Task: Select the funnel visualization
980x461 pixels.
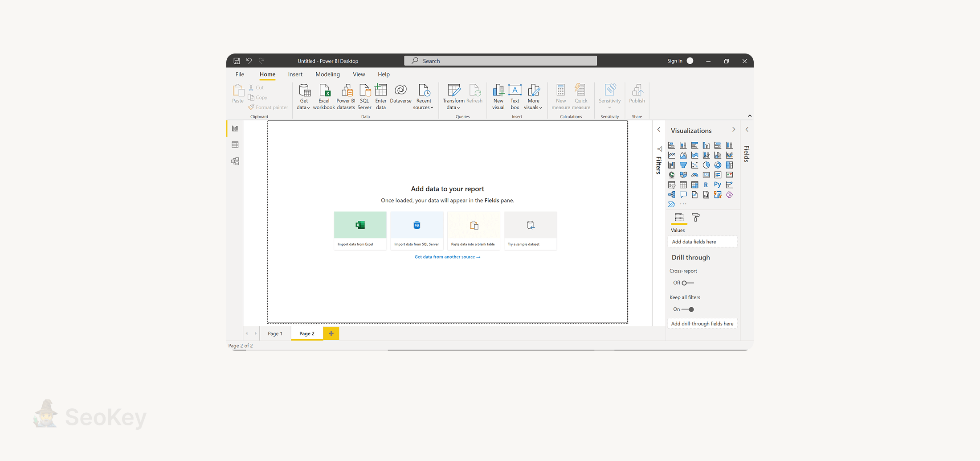Action: (683, 165)
